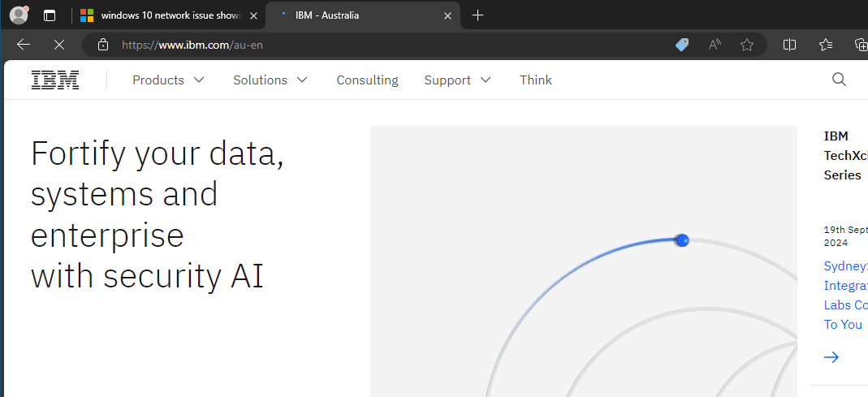Select the IBM - Australia tab
This screenshot has width=868, height=397.
tap(363, 15)
